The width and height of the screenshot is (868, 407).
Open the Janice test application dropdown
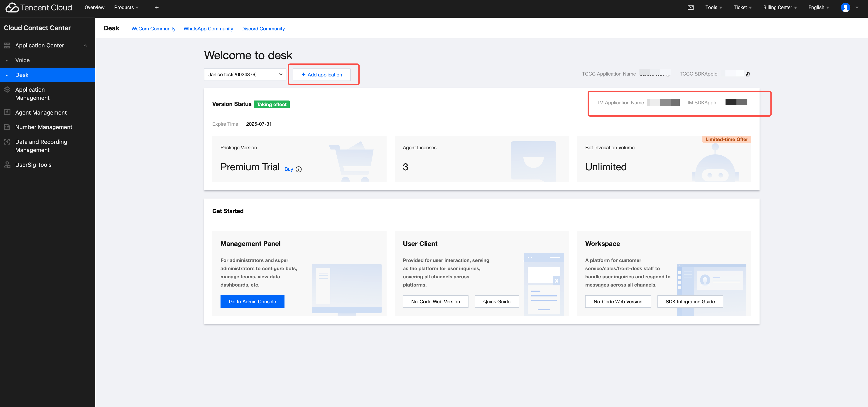point(245,74)
